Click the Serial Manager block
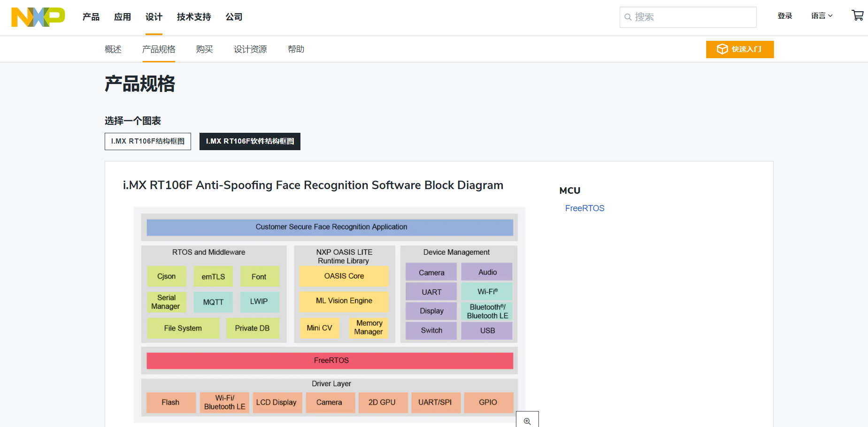This screenshot has width=868, height=427. pos(167,302)
